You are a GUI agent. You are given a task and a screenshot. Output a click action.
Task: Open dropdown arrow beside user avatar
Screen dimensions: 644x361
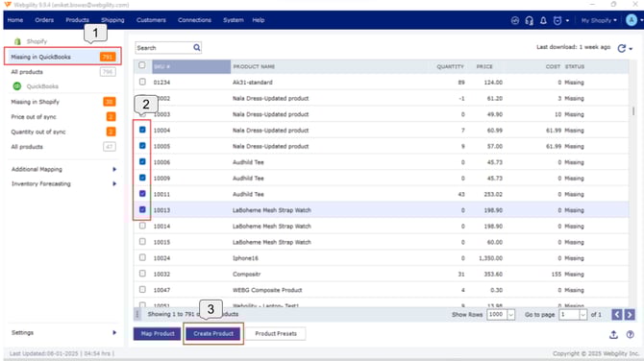(641, 20)
